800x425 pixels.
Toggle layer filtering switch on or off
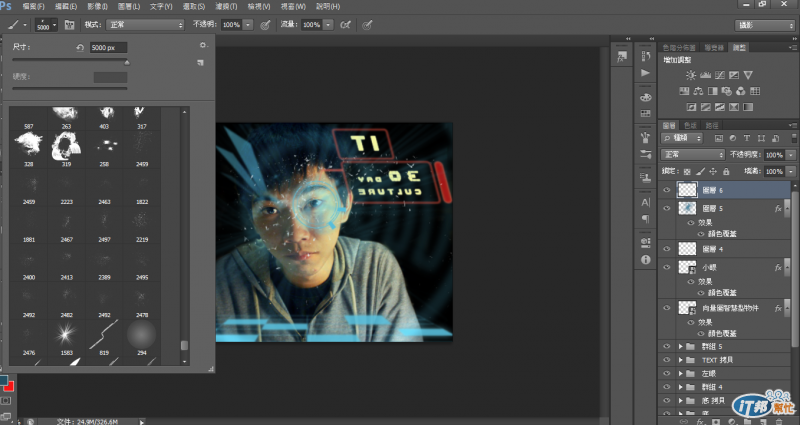click(x=794, y=138)
